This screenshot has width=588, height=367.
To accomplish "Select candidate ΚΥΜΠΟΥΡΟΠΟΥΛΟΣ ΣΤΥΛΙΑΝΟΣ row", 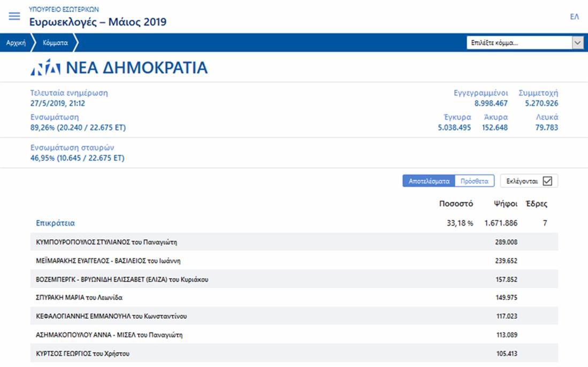I will pos(106,242).
